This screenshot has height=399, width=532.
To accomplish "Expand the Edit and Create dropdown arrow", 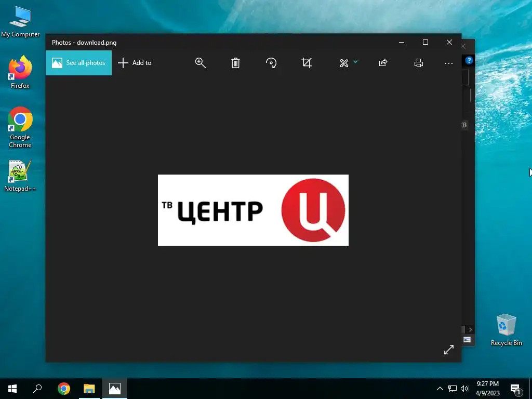I will click(355, 62).
